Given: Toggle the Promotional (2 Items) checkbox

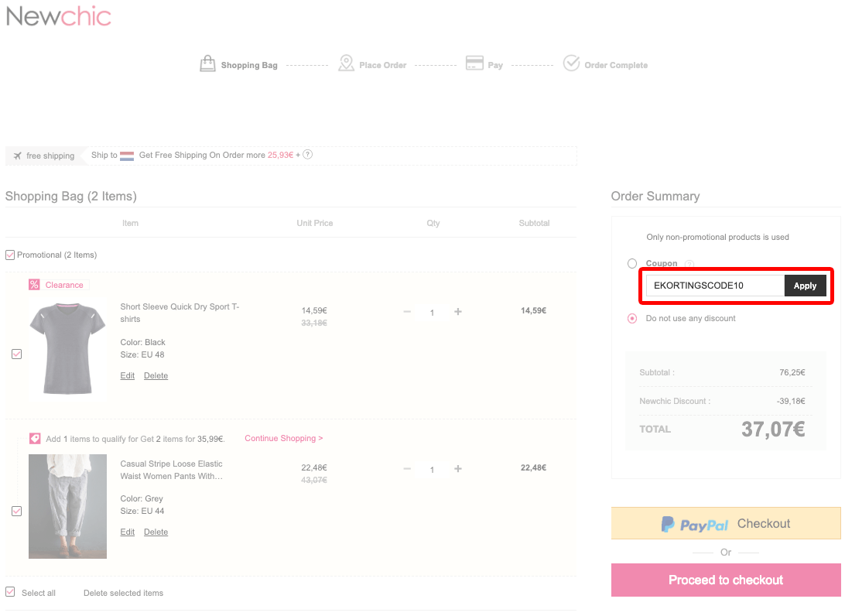Looking at the screenshot, I should (x=10, y=255).
